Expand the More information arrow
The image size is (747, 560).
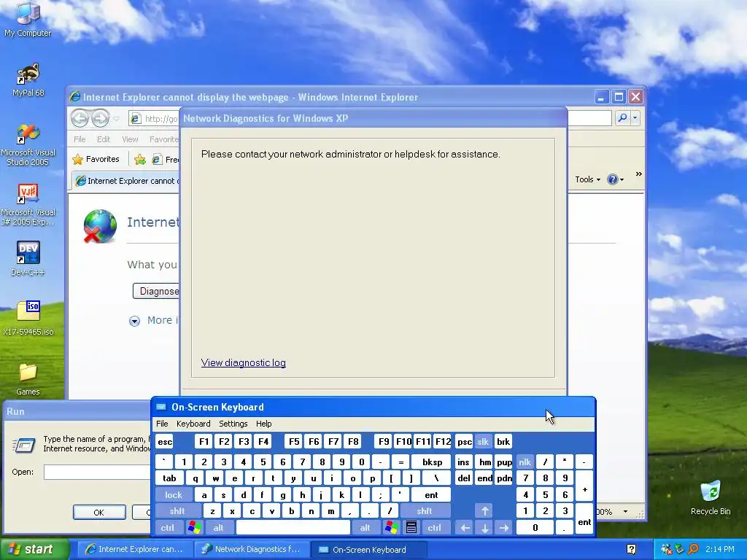(134, 321)
